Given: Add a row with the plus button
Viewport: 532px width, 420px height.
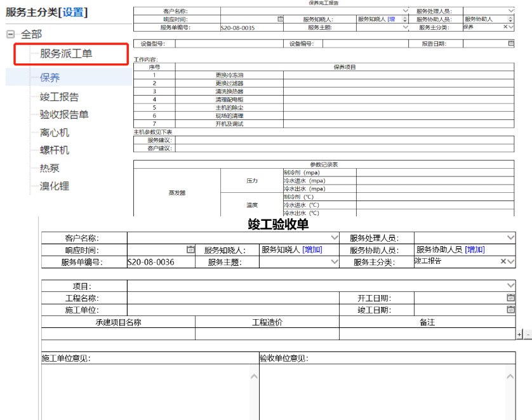Looking at the screenshot, I should tap(519, 334).
